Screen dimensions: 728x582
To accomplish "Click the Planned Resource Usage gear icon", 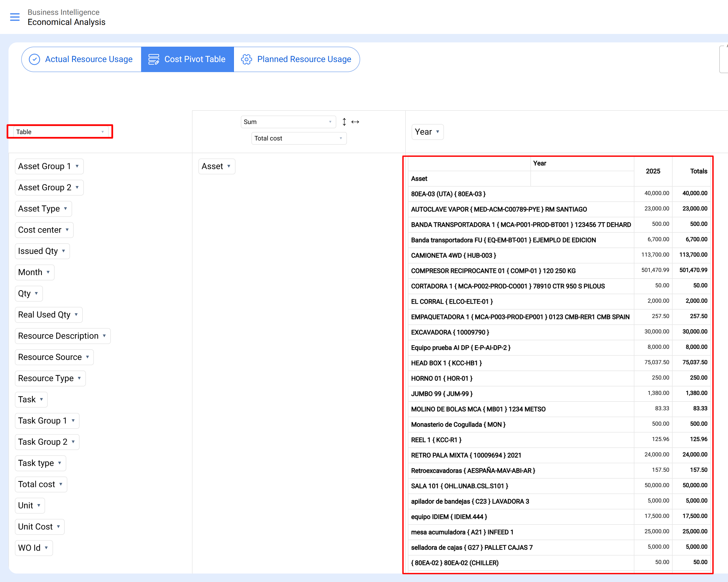I will [246, 59].
